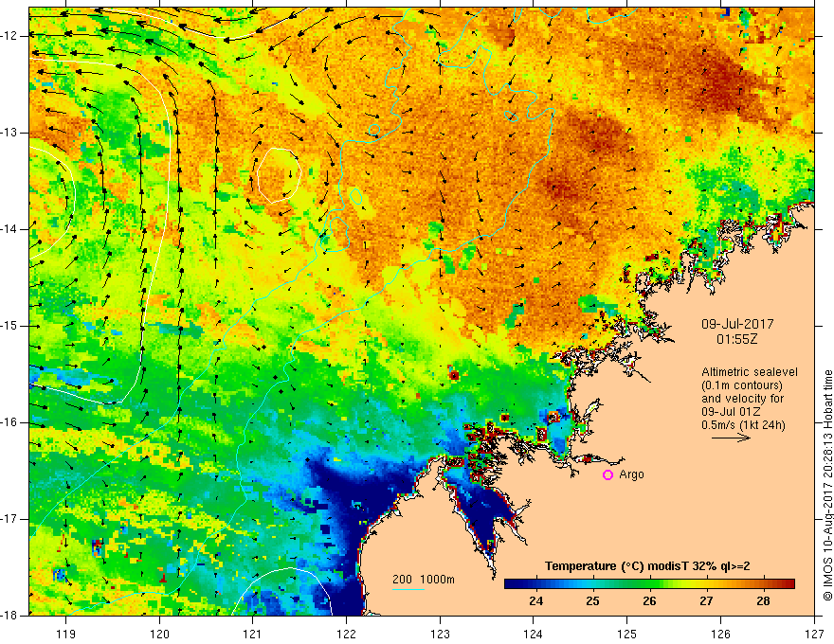
Task: Click the velocity scale reference arrow
Action: (731, 438)
